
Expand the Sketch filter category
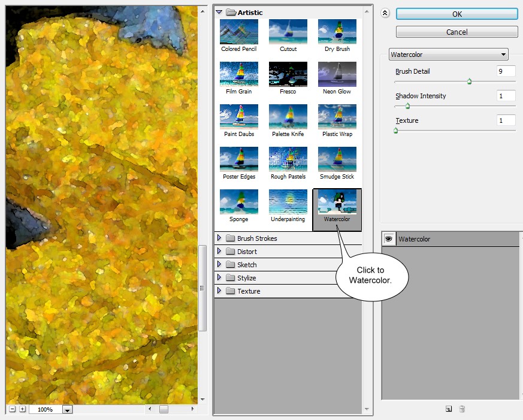219,265
